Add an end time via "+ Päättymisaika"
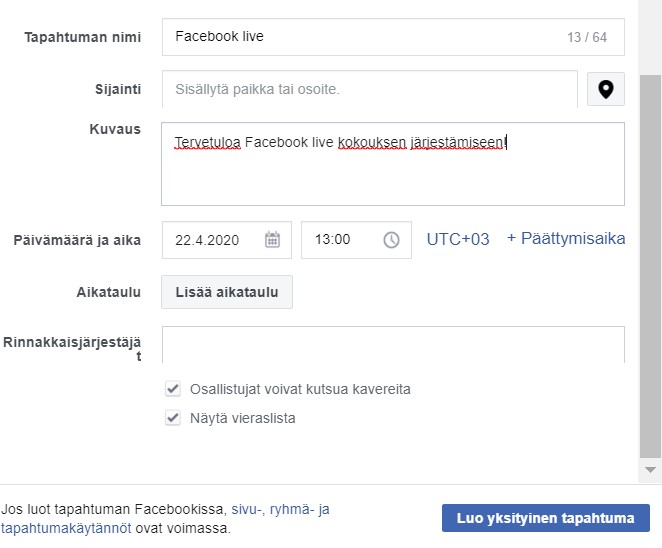 coord(566,239)
